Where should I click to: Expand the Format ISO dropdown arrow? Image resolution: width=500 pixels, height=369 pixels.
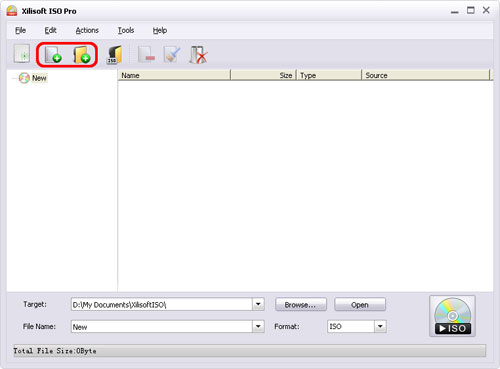click(380, 326)
